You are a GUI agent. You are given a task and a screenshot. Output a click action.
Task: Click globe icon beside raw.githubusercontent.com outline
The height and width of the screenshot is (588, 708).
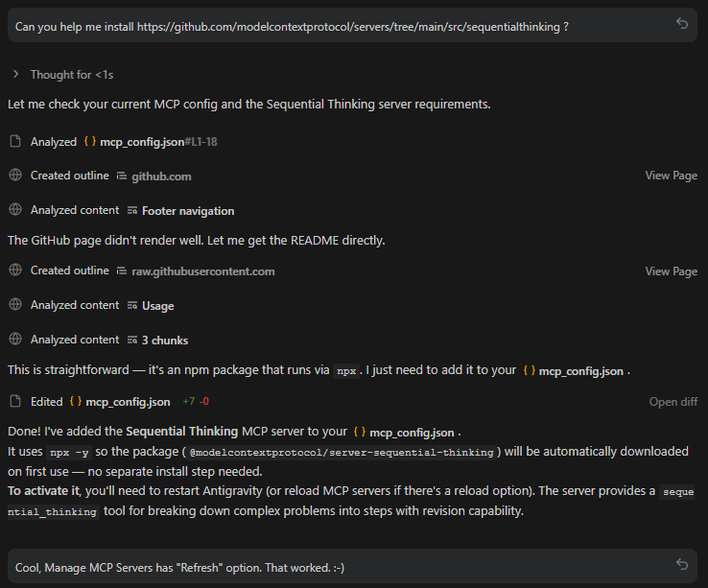15,270
